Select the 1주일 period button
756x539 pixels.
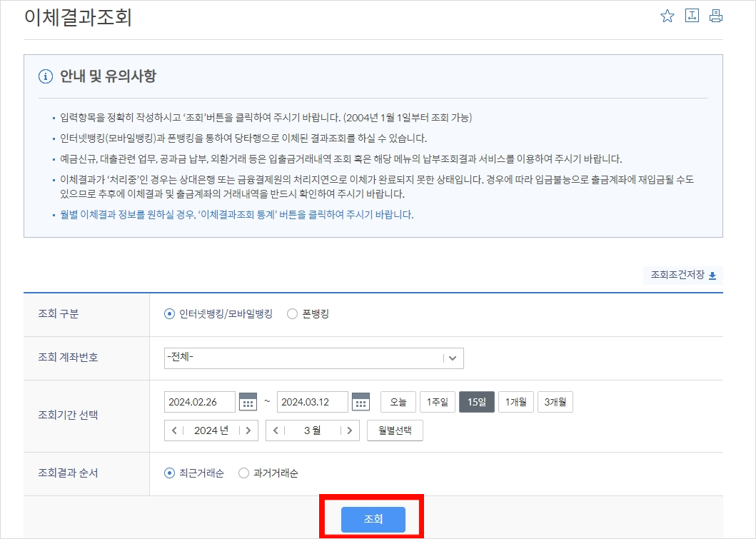[x=437, y=401]
